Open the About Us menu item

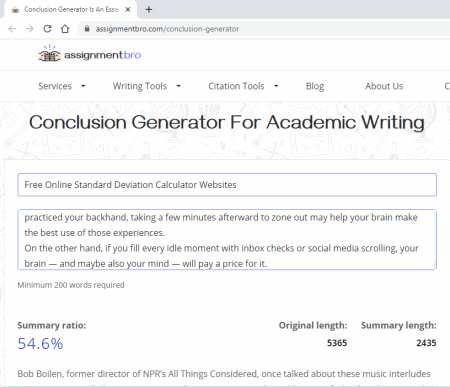pyautogui.click(x=384, y=86)
